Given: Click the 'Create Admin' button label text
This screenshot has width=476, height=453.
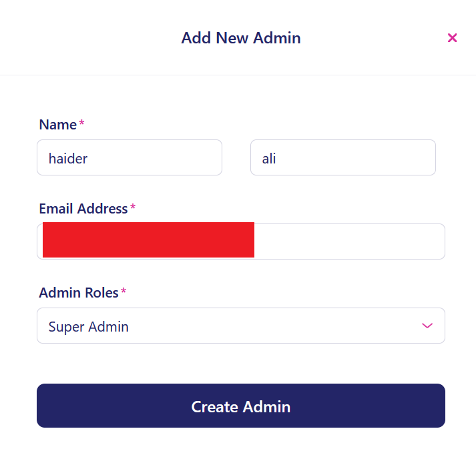Looking at the screenshot, I should pos(241,406).
